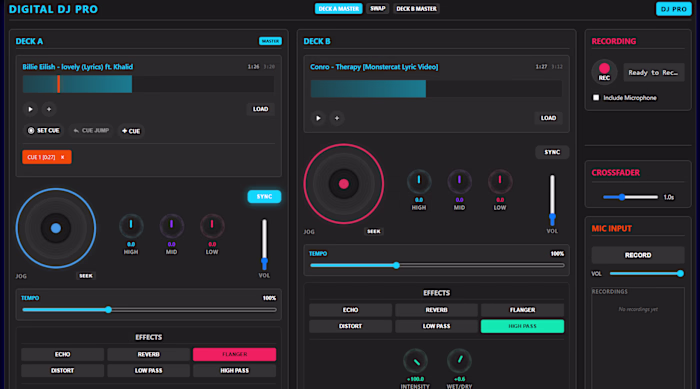Click the Conro Therapy track title
The height and width of the screenshot is (389, 700).
(x=374, y=67)
